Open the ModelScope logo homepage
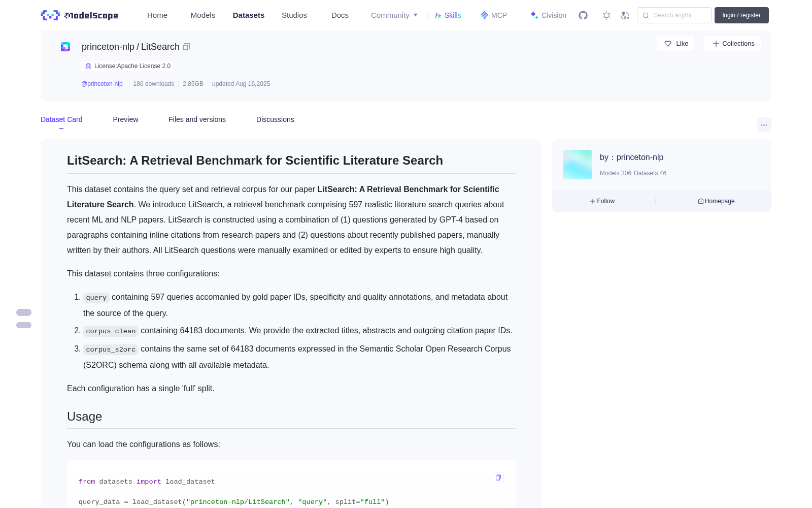The height and width of the screenshot is (508, 812). (x=80, y=15)
